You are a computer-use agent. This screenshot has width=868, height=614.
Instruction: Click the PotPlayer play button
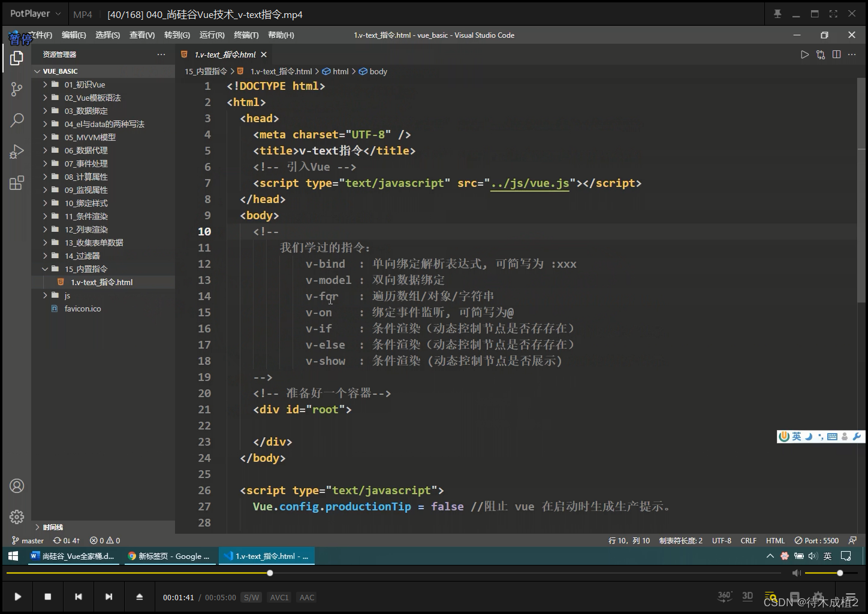click(x=17, y=597)
